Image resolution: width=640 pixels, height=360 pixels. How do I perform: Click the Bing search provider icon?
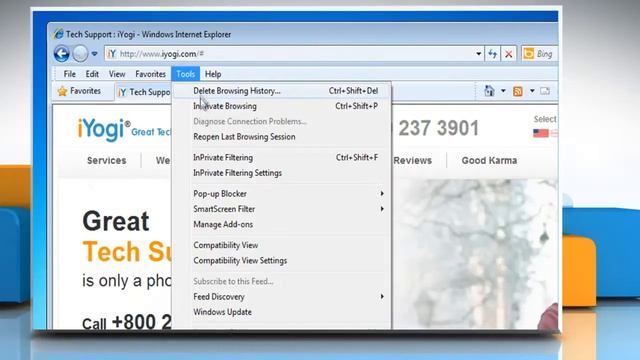point(528,53)
